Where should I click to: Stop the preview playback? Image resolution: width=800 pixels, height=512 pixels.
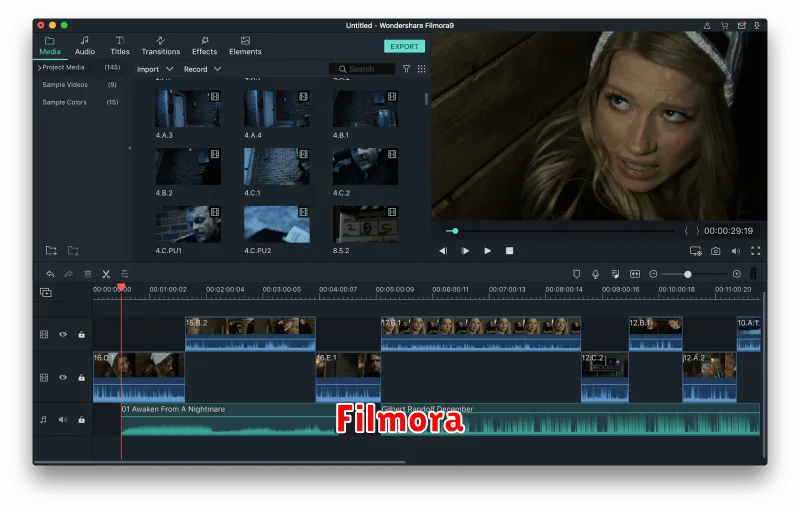tap(509, 251)
